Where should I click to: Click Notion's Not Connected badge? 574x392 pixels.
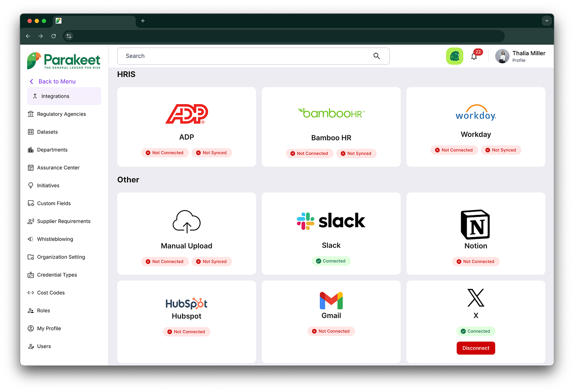[476, 261]
